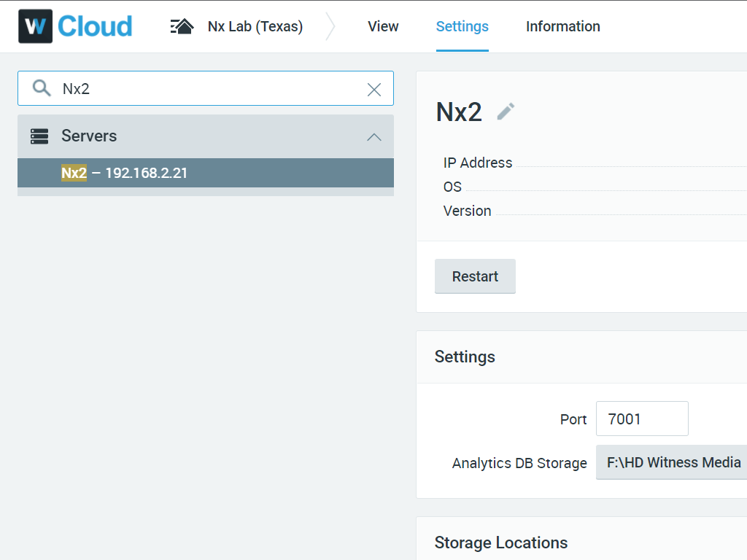Collapse the Servers section chevron
Viewport: 747px width, 560px height.
374,137
